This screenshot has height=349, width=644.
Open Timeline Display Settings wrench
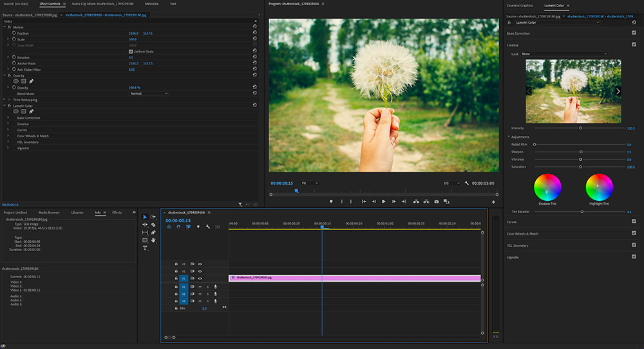[208, 227]
